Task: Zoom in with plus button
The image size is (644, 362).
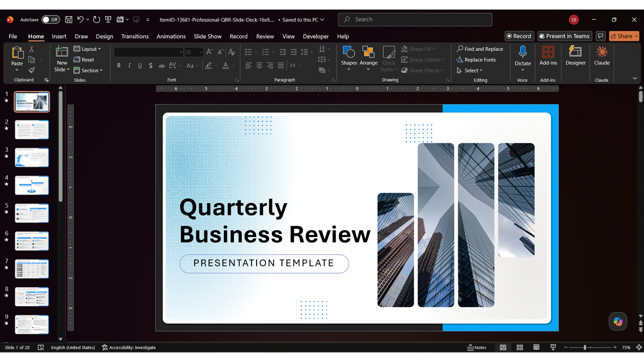Action: pyautogui.click(x=615, y=347)
